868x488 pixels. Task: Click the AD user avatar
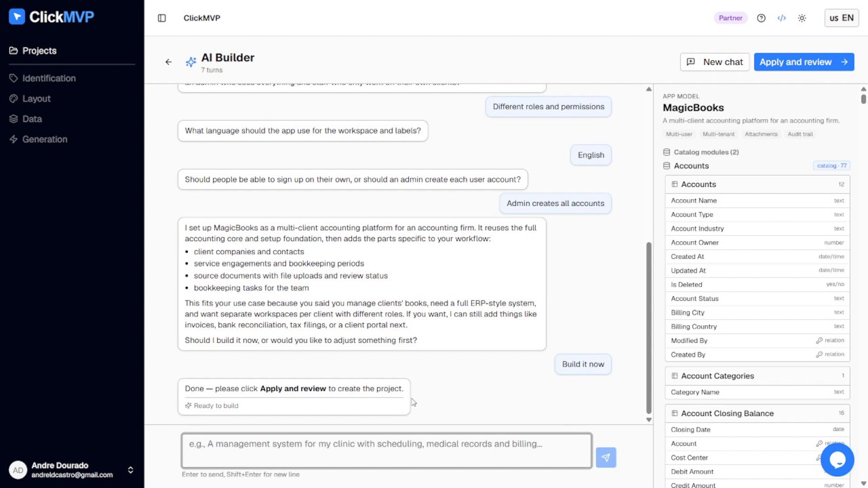[x=18, y=470]
